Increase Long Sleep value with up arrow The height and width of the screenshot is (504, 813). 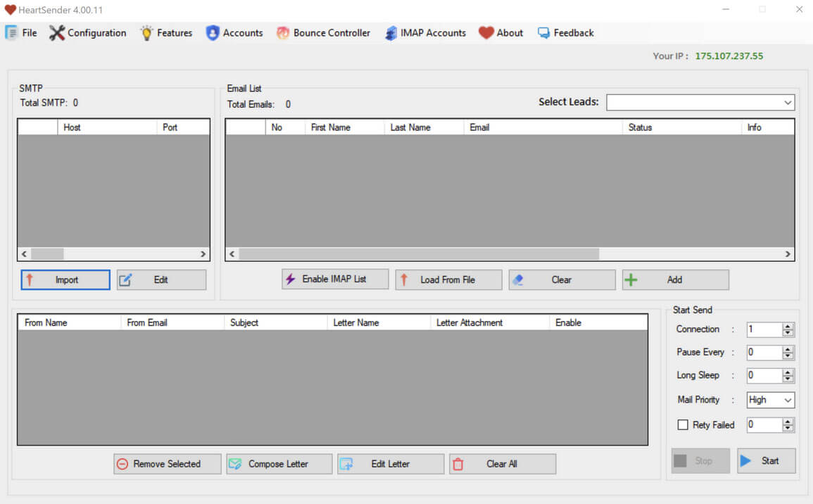pos(788,372)
